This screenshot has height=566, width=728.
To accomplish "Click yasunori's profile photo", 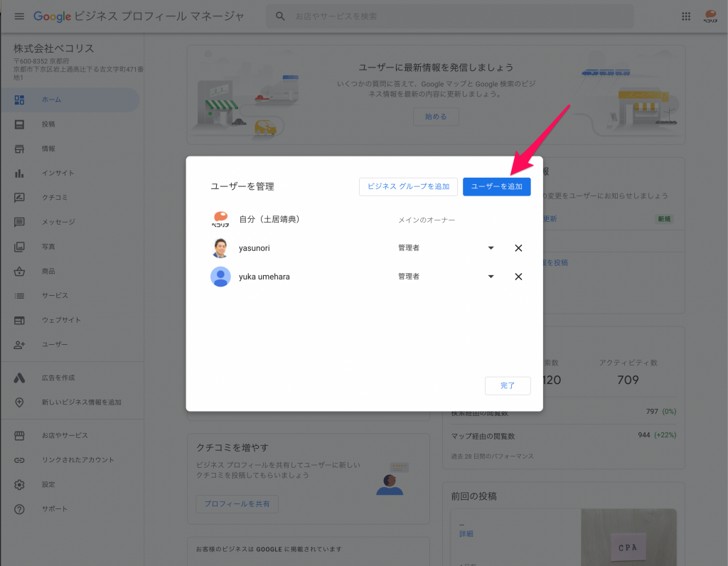I will tap(220, 248).
